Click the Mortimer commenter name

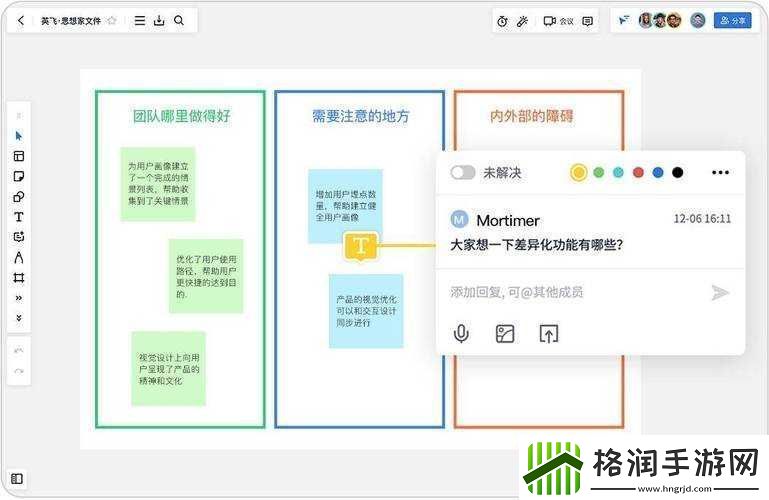pyautogui.click(x=508, y=221)
